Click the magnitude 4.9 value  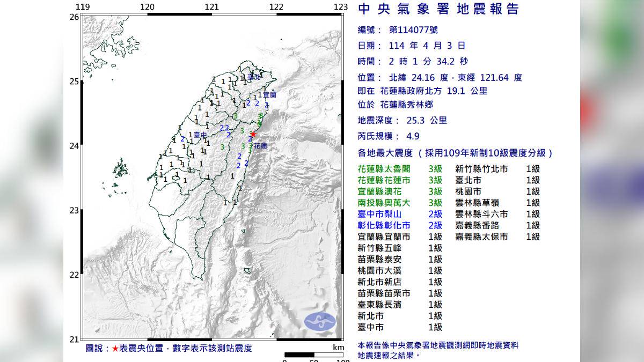tap(414, 137)
